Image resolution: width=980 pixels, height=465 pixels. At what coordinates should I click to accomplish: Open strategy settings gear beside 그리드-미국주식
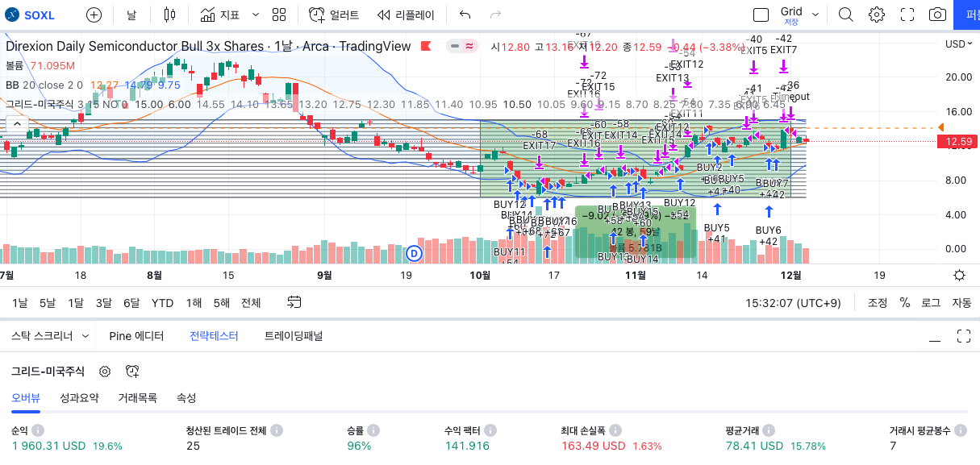[x=104, y=372]
